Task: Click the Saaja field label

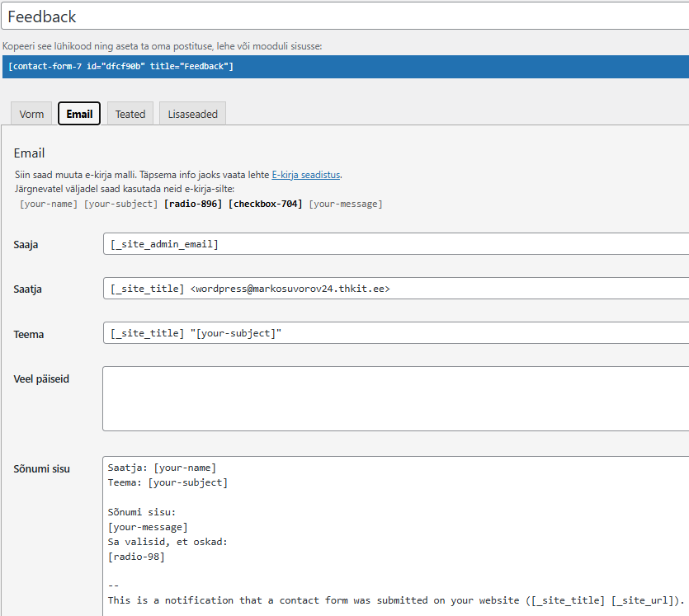Action: tap(26, 245)
